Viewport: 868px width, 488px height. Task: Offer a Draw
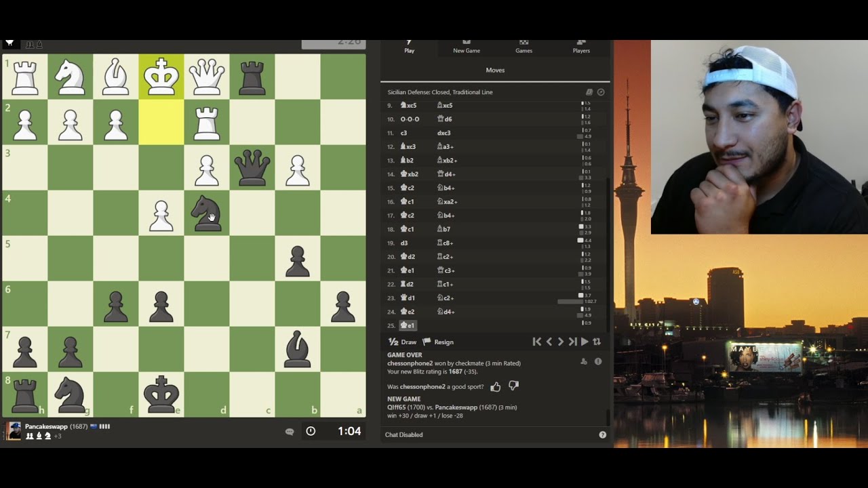[403, 342]
